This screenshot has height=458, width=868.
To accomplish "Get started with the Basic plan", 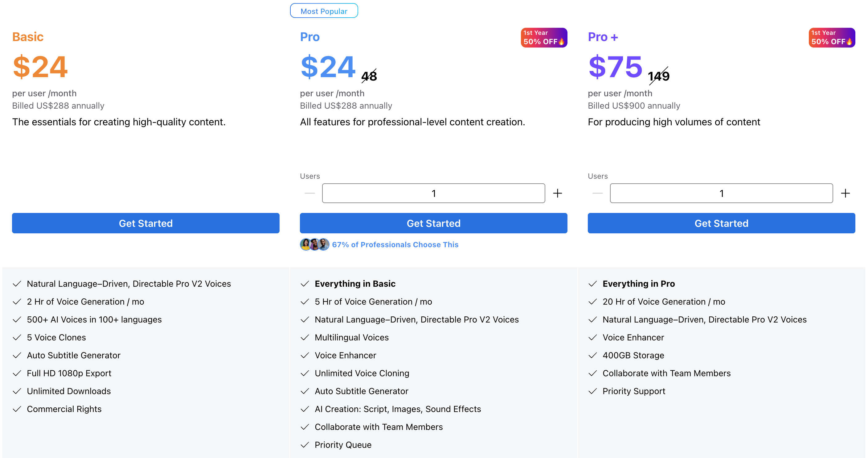I will (x=145, y=223).
